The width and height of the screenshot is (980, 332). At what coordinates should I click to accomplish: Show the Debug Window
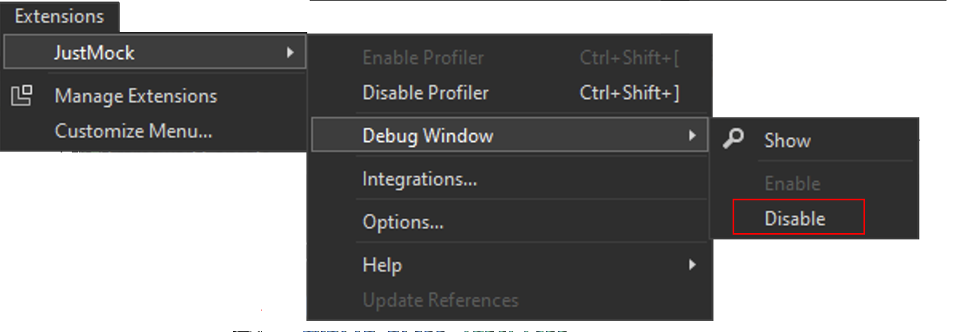tap(787, 140)
